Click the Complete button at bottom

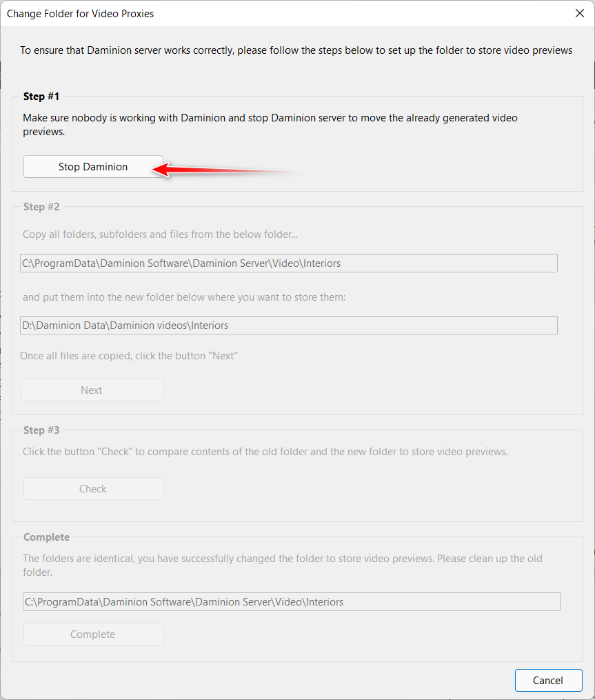point(93,634)
